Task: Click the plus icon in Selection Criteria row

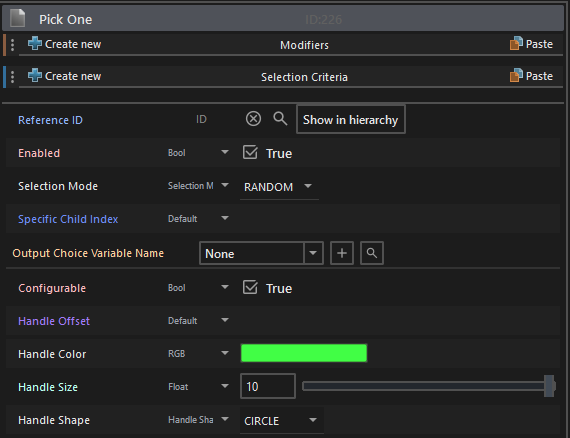Action: (35, 76)
